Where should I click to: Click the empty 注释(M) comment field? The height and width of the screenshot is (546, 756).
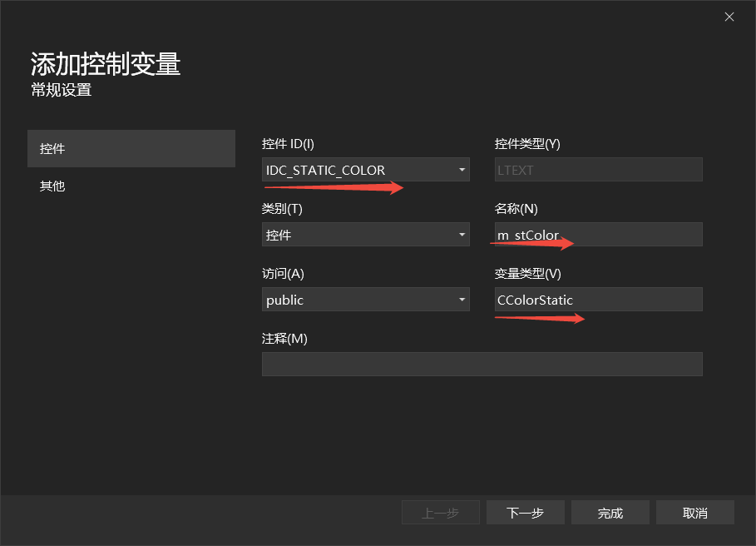coord(482,364)
